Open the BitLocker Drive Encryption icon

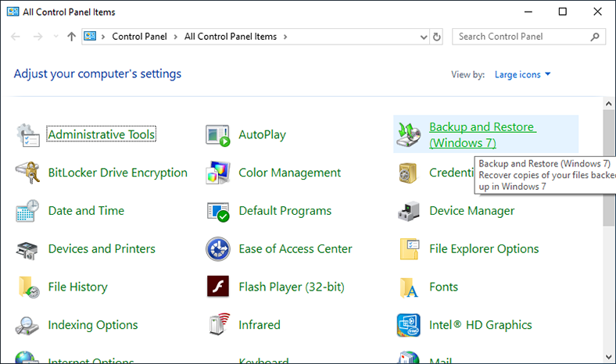coord(28,173)
